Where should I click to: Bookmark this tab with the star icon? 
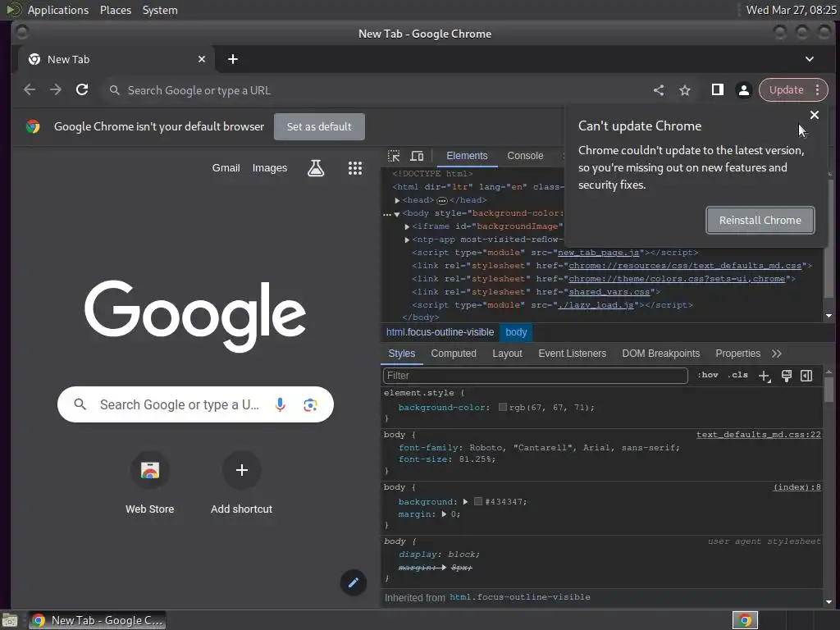[685, 90]
